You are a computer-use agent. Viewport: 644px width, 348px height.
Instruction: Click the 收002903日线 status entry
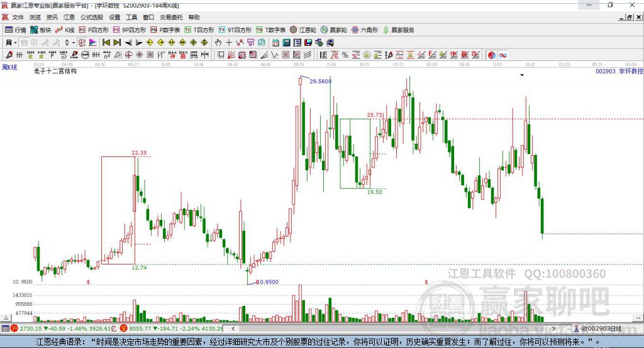pyautogui.click(x=597, y=329)
